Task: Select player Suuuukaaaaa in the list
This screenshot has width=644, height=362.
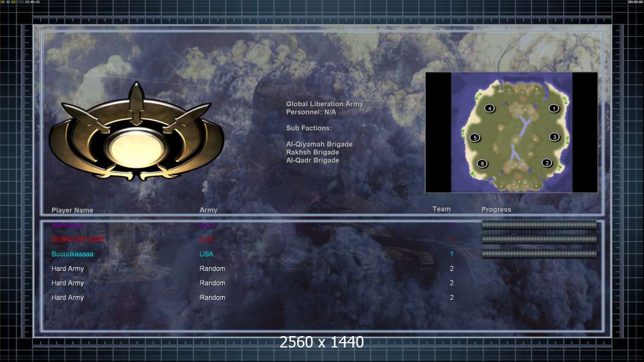Action: point(72,254)
